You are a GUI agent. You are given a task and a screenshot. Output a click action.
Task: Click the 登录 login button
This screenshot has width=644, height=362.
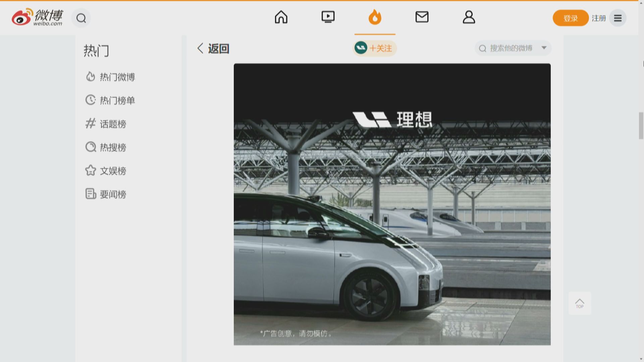tap(570, 18)
